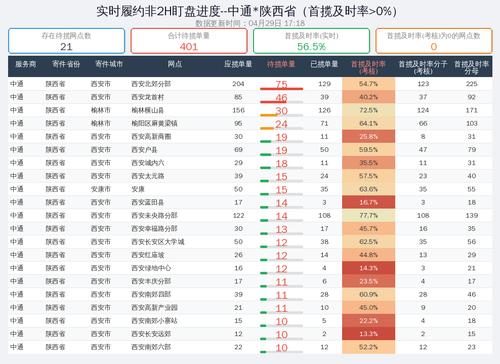The image size is (500, 364).
Task: Click the orange progress bar for 榆林横山县
Action: (x=269, y=115)
